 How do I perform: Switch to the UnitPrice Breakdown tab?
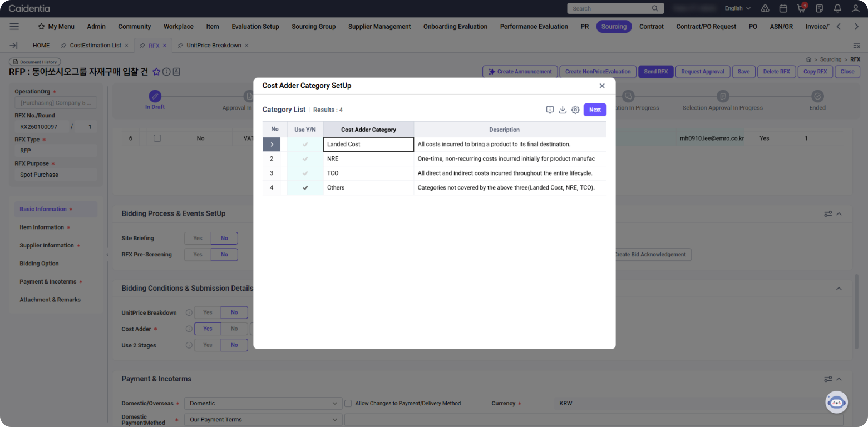[x=214, y=46]
